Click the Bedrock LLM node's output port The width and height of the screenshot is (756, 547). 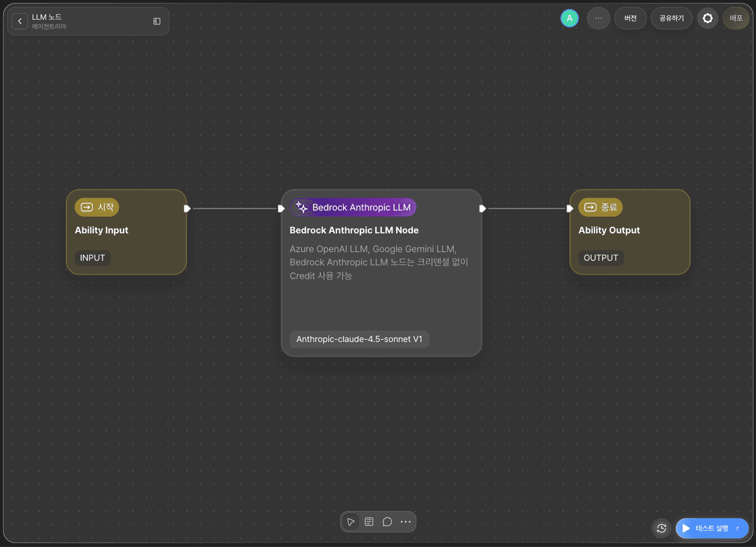482,208
